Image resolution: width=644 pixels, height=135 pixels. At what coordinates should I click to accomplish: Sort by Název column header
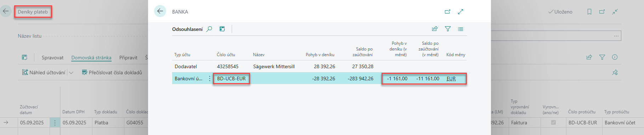point(259,55)
